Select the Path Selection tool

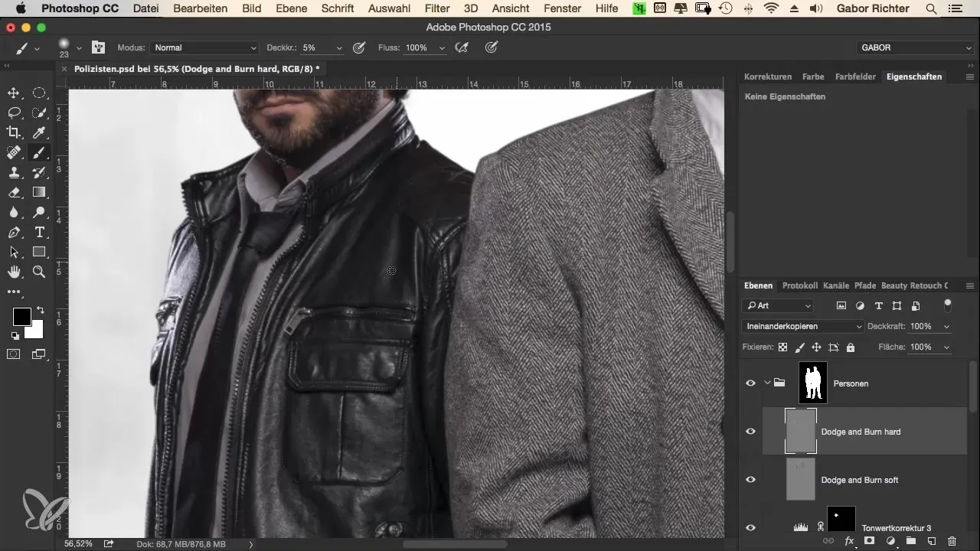[x=14, y=253]
